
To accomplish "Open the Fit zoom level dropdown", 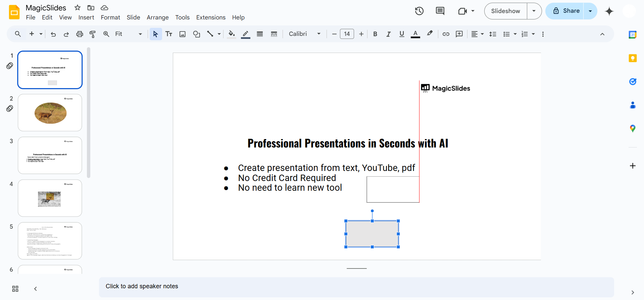I will 129,34.
